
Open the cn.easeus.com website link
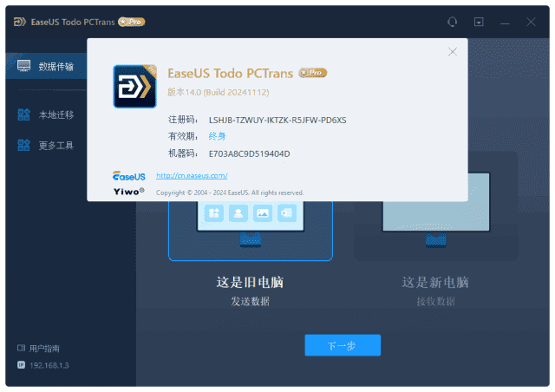click(192, 175)
